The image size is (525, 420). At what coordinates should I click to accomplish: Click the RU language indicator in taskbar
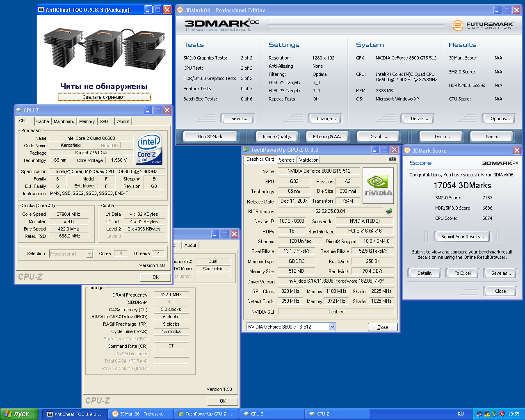[461, 414]
